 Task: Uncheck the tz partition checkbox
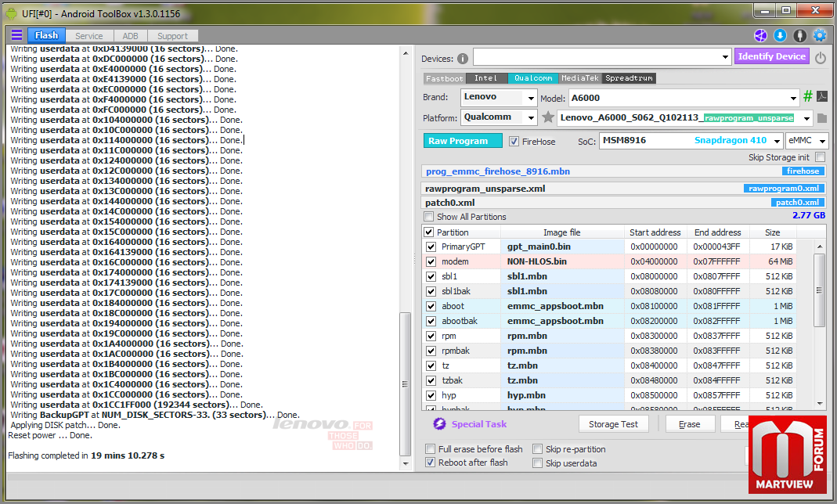coord(430,365)
